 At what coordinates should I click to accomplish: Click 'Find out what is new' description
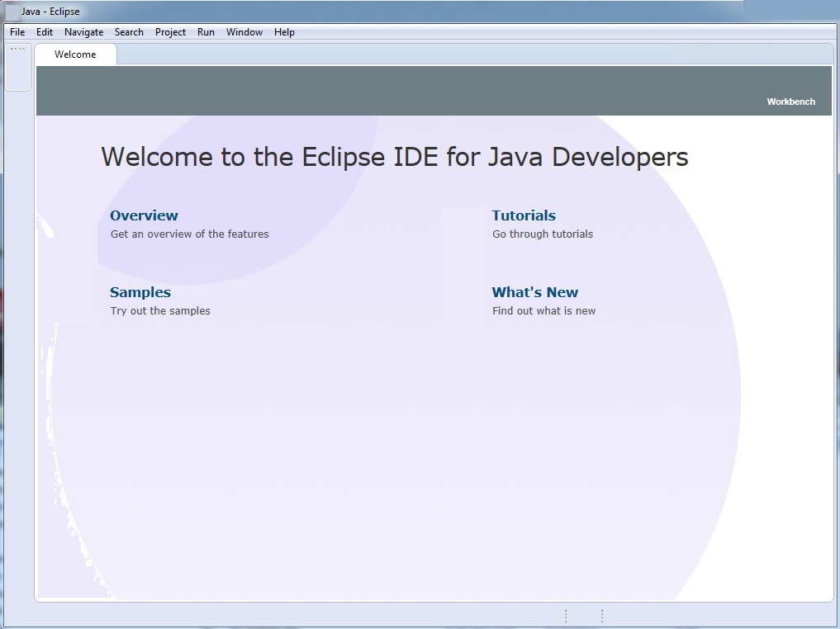click(x=543, y=311)
